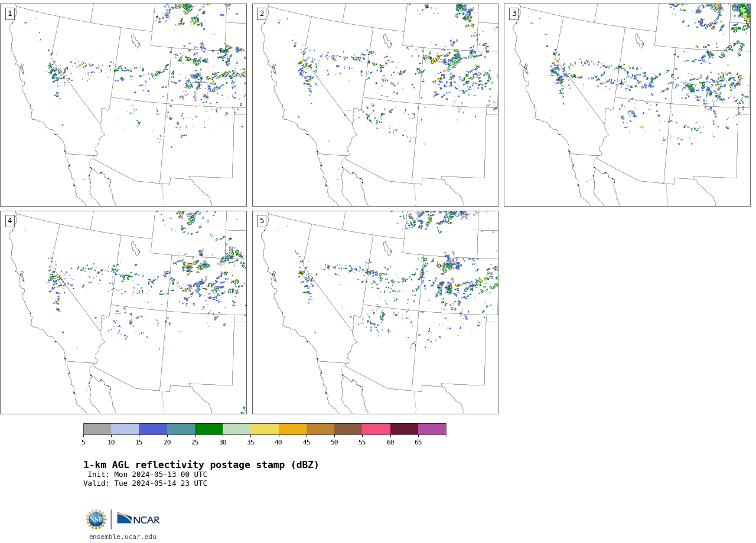
Task: Click the blue 15-20 dBZ swatch
Action: coord(153,429)
